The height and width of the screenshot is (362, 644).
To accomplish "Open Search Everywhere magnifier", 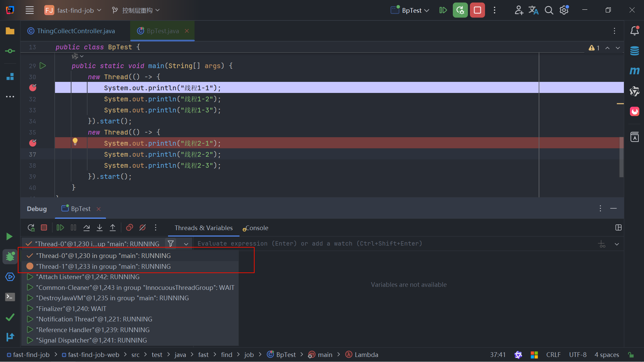I will 549,10.
